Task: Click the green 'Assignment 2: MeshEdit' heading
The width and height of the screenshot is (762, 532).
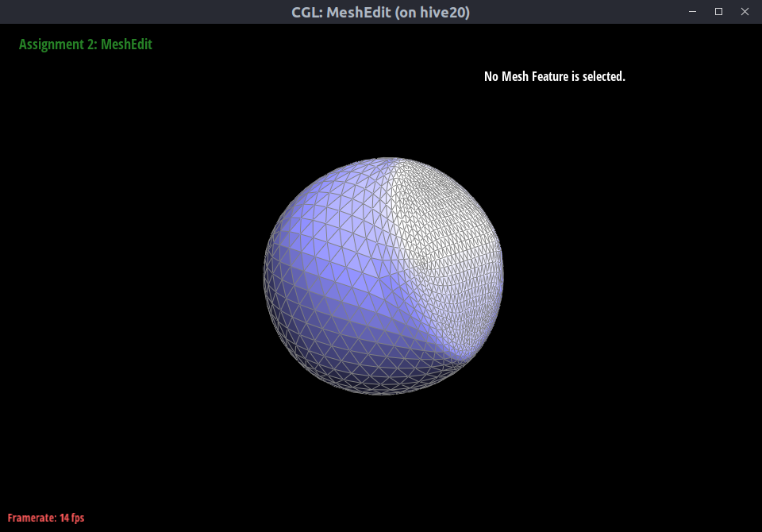Action: [86, 44]
